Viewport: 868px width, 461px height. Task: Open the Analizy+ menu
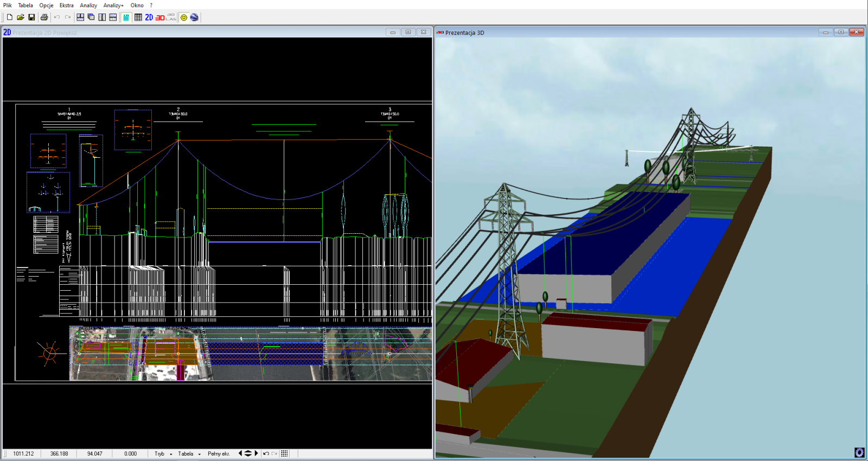[113, 5]
